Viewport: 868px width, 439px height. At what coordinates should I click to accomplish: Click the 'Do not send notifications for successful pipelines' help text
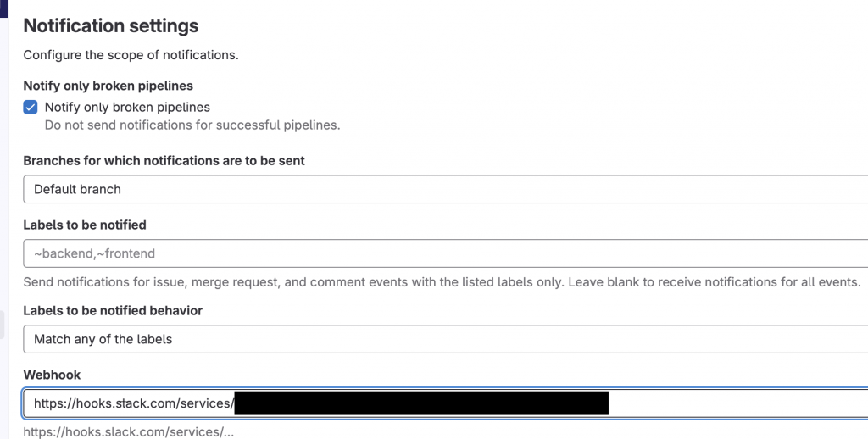[192, 125]
